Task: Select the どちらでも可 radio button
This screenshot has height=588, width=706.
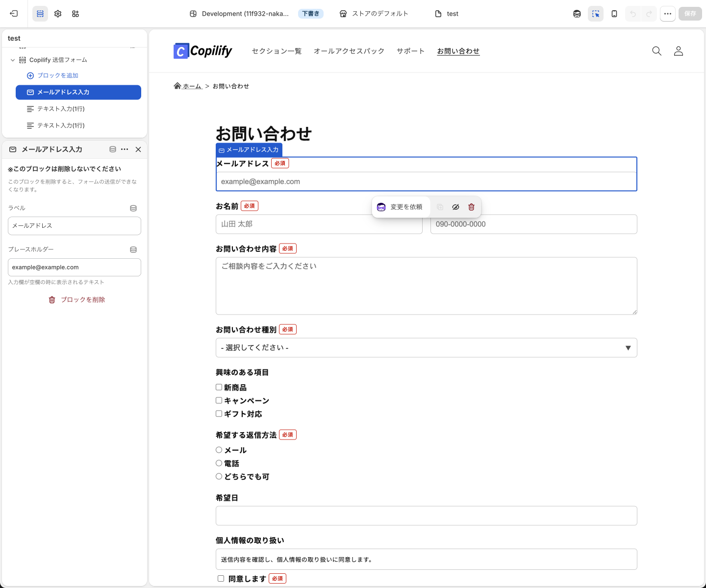Action: pos(219,476)
